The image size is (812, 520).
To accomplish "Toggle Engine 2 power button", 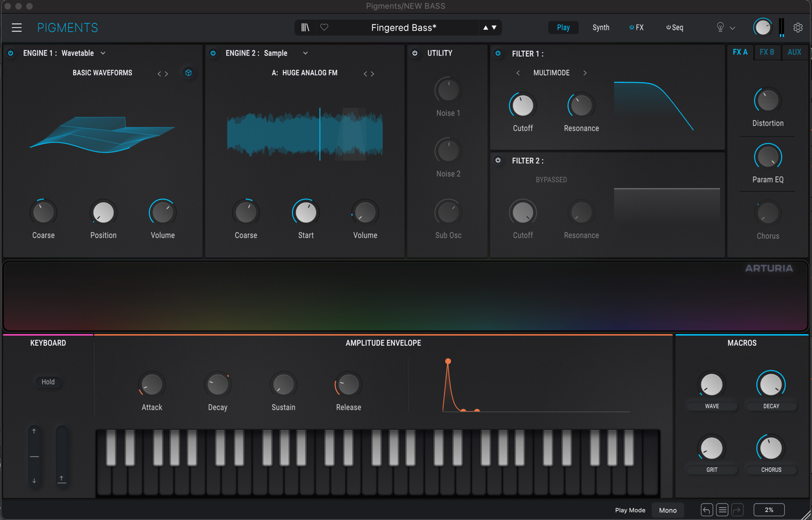I will [213, 53].
